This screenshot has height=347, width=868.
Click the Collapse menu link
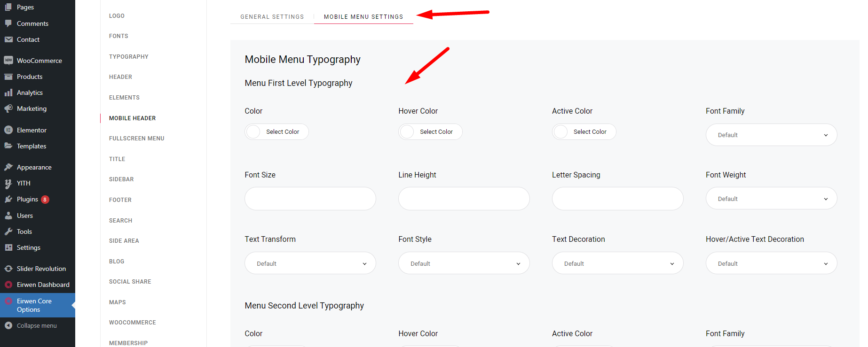pyautogui.click(x=37, y=325)
